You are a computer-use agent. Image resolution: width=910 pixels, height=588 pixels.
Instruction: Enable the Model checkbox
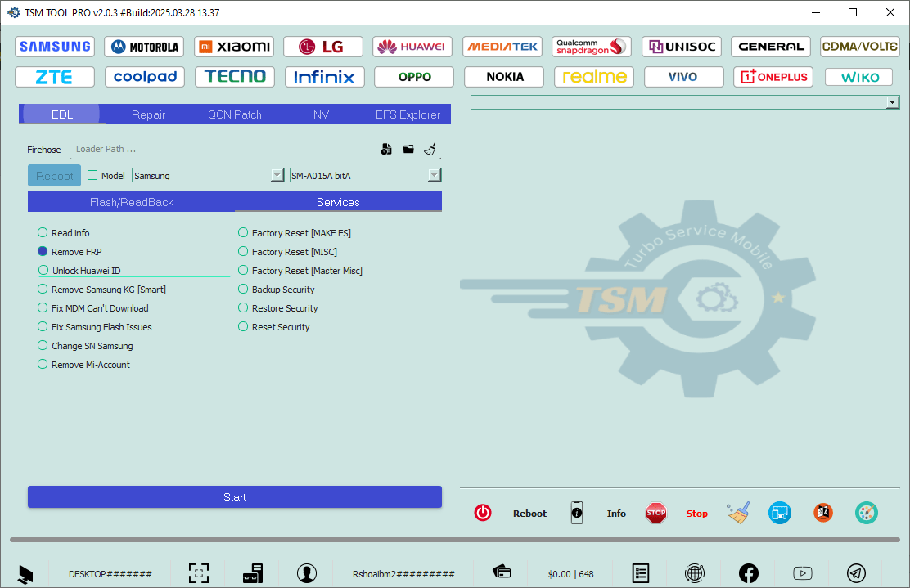point(92,175)
